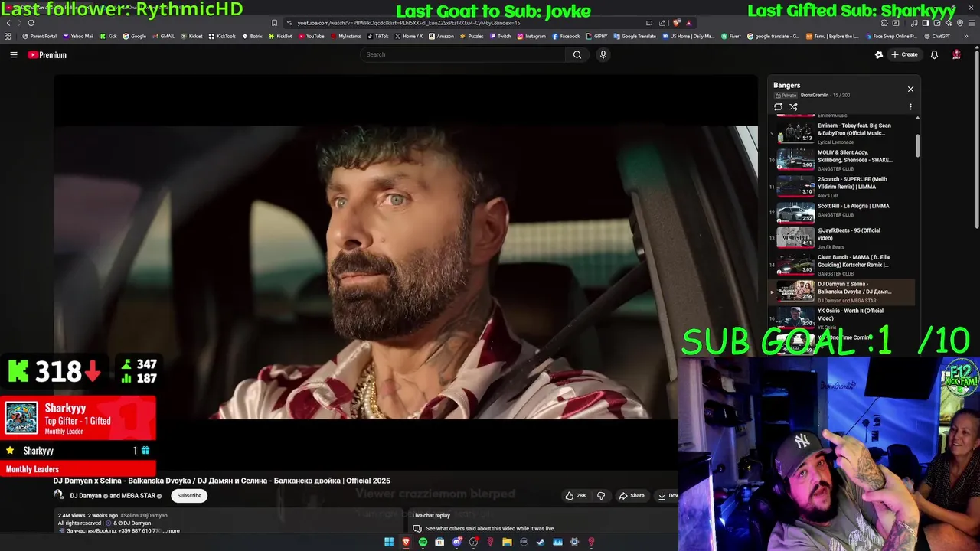Subscribe to DJ Damyan channel
Image resolution: width=980 pixels, height=551 pixels.
click(189, 496)
